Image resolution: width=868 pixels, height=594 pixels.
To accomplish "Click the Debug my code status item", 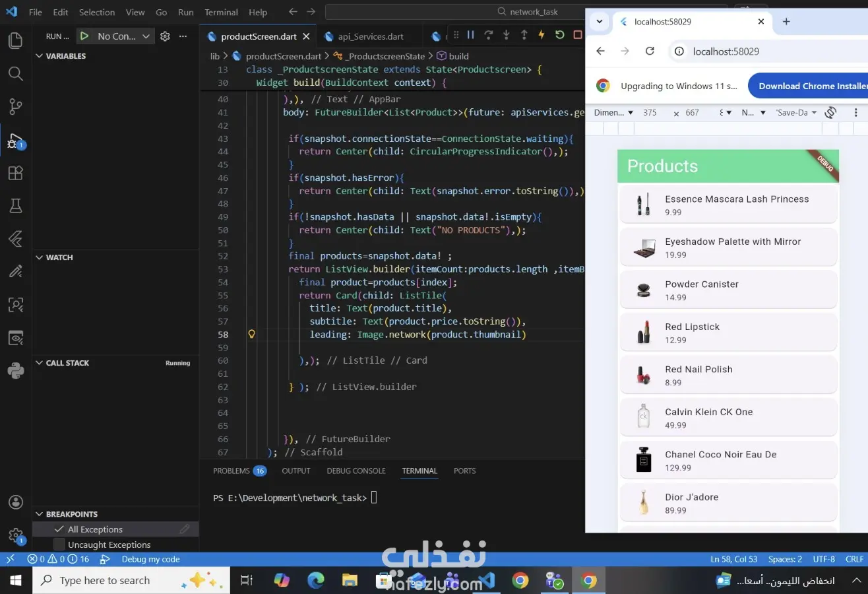I will click(150, 559).
